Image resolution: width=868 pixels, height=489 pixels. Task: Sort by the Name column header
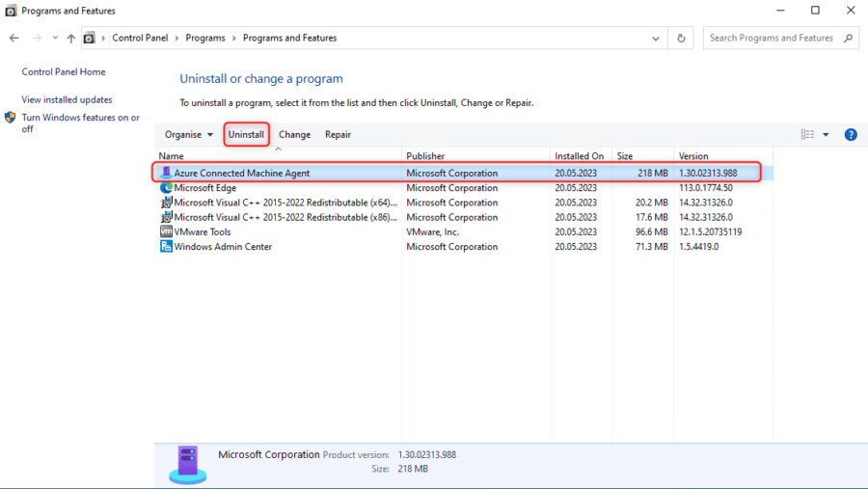pos(278,156)
